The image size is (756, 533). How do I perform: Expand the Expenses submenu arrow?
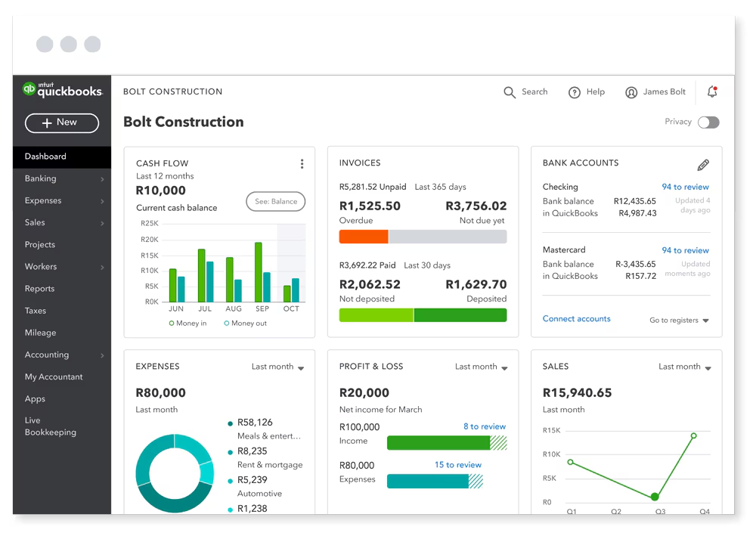click(102, 201)
